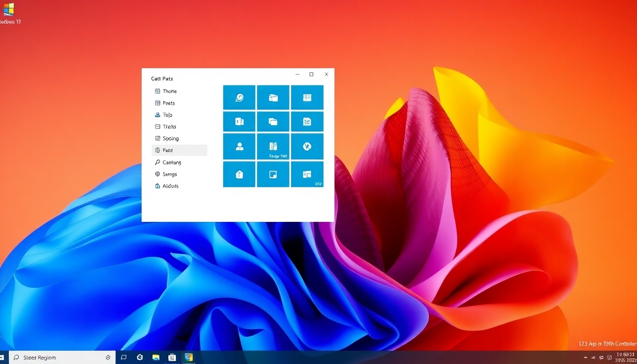The height and width of the screenshot is (364, 637).
Task: Select the folders tile
Action: [273, 121]
